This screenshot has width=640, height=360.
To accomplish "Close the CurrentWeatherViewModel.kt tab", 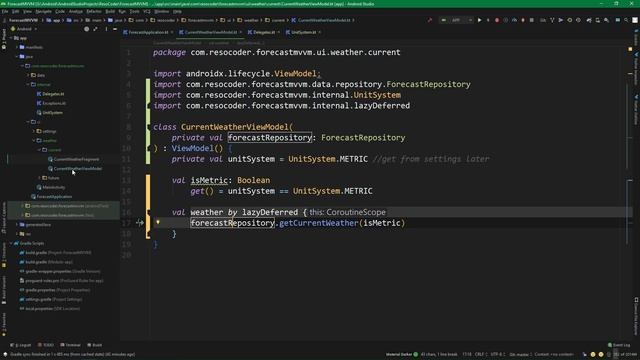I will 240,32.
